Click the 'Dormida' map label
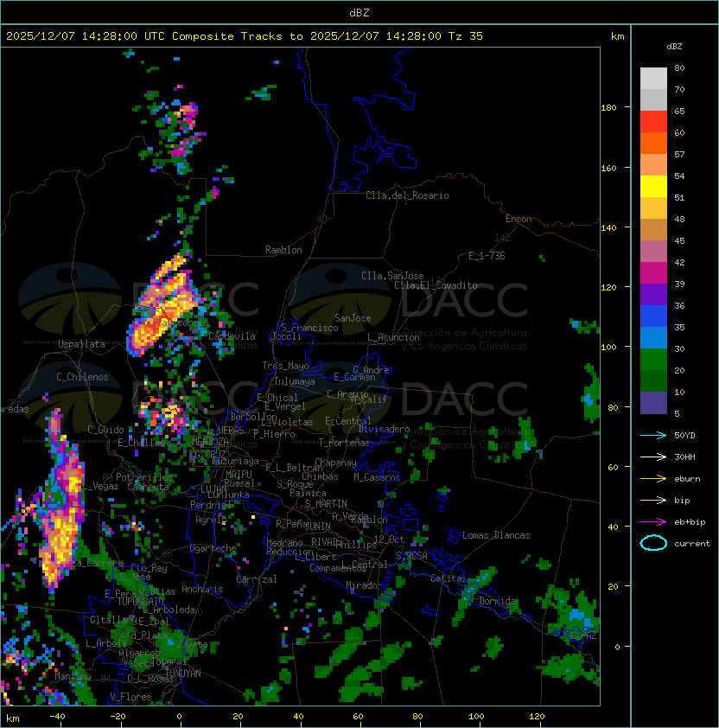Screen dimensions: 719x728 coord(497,601)
